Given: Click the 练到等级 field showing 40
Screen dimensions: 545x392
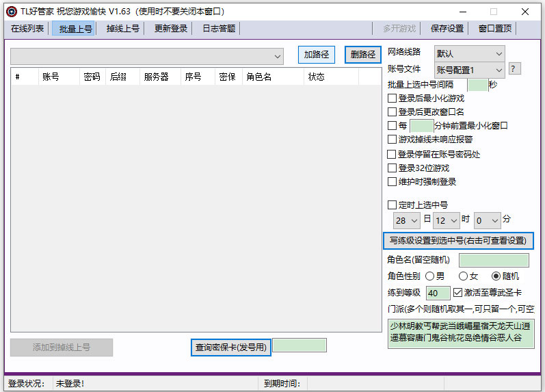Looking at the screenshot, I should (x=438, y=293).
